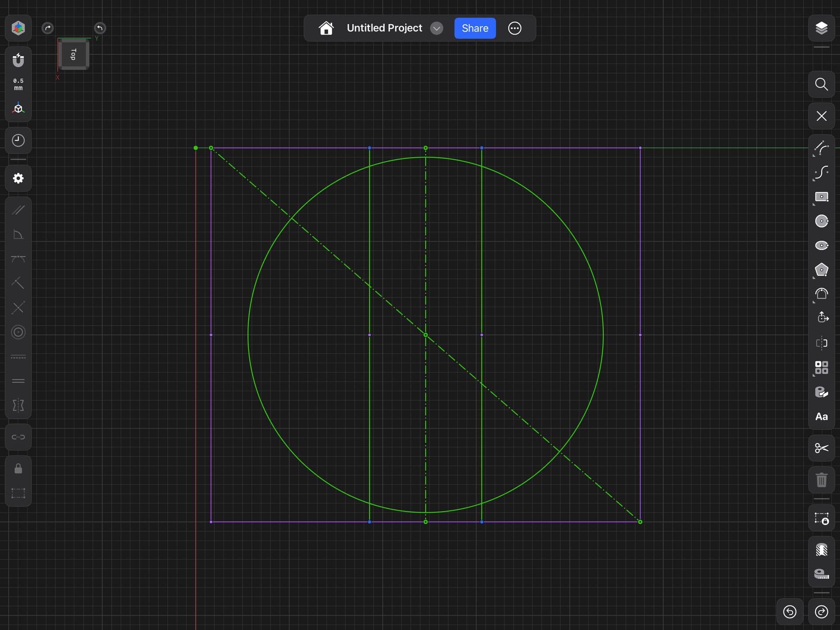This screenshot has width=840, height=630.
Task: Change the 0.5 mm grid snap value
Action: pos(18,84)
